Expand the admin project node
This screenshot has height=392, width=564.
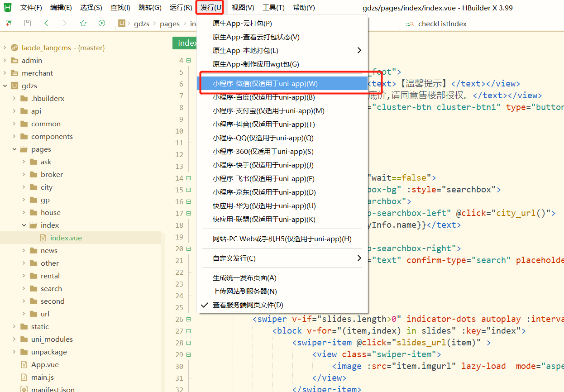tap(5, 60)
